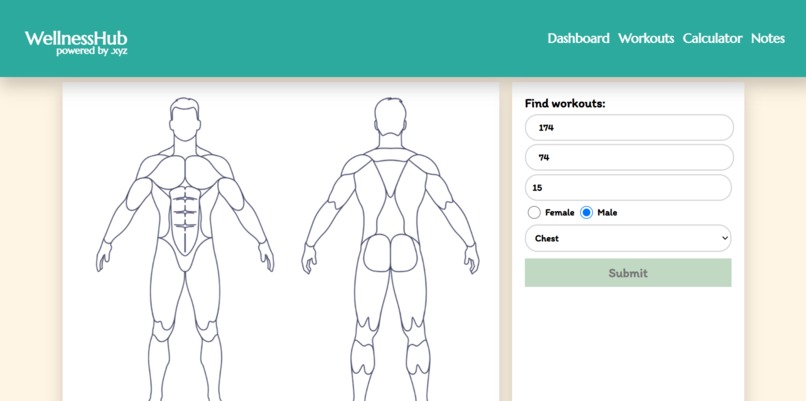The height and width of the screenshot is (401, 806).
Task: Open the Calculator page
Action: click(712, 39)
